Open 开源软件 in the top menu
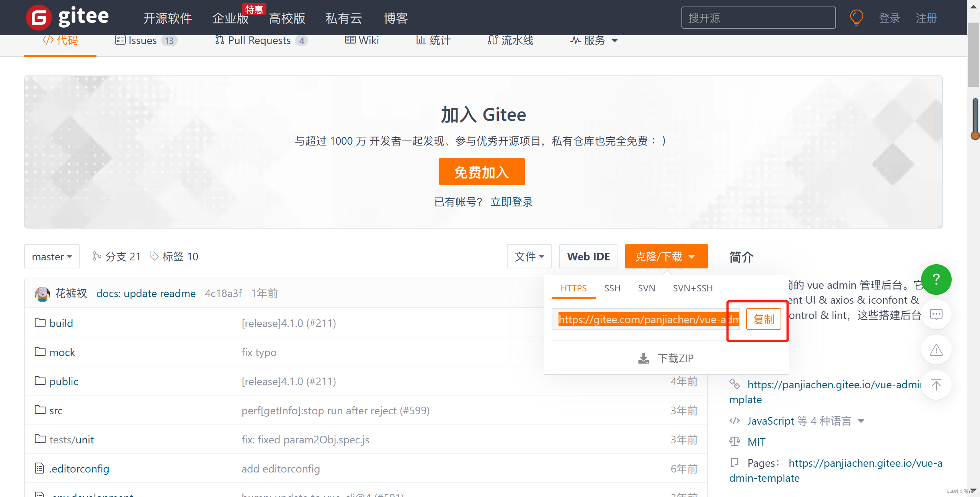The width and height of the screenshot is (980, 497). 167,18
